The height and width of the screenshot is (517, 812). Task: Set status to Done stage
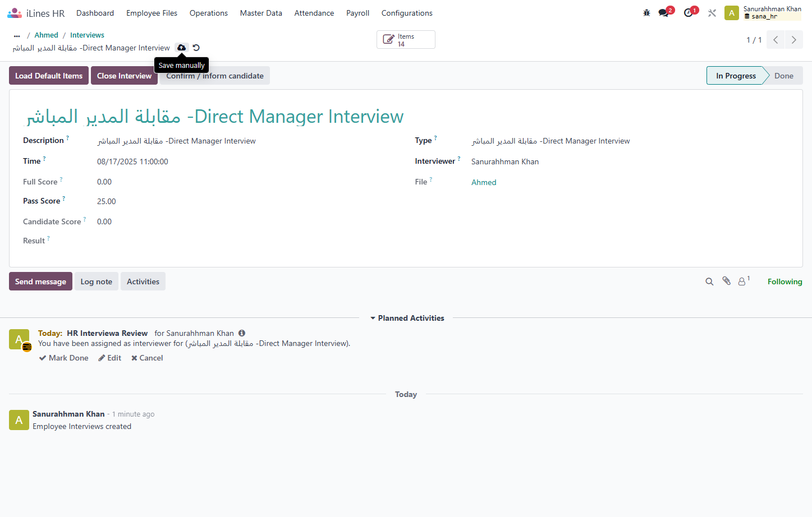click(784, 76)
